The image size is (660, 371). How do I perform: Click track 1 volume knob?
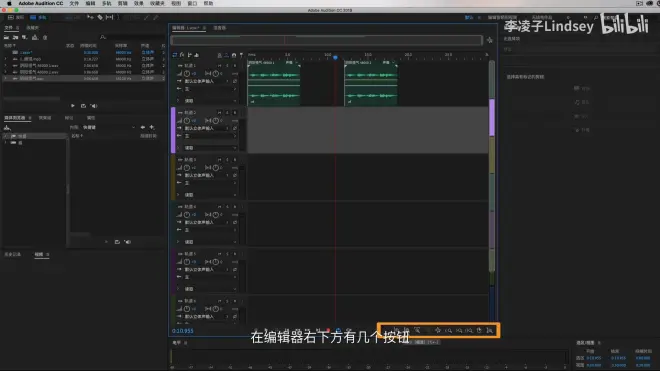pos(187,73)
